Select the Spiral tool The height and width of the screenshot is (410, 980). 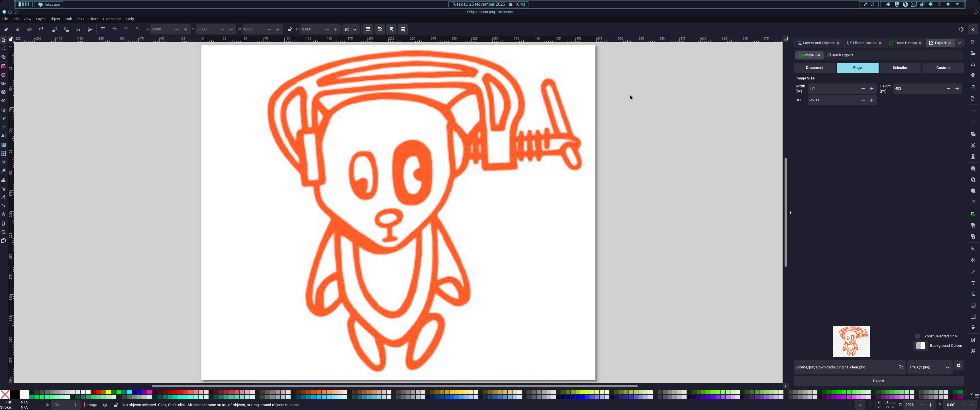3,101
